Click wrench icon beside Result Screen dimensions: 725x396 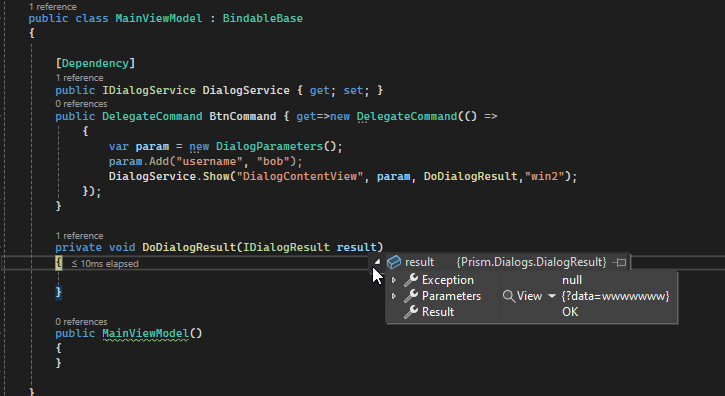pos(411,312)
